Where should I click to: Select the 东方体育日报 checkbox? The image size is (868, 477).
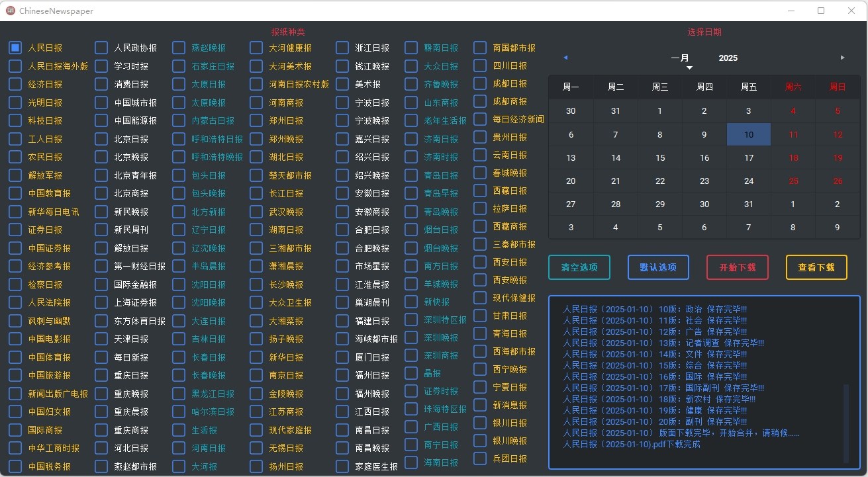101,321
